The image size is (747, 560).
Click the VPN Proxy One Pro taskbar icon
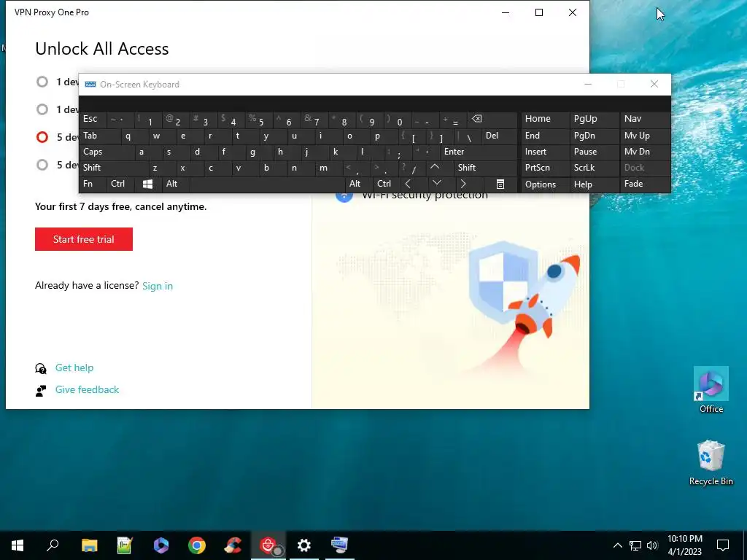[268, 545]
